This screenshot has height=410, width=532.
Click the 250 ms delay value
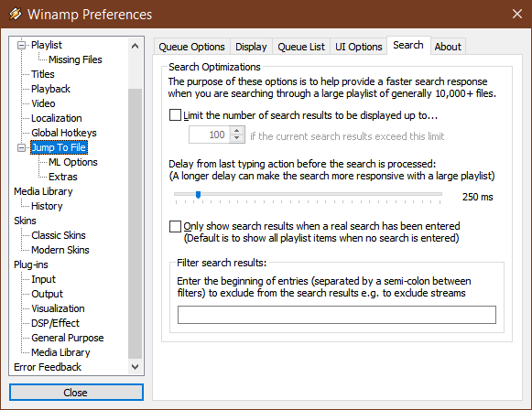click(477, 197)
